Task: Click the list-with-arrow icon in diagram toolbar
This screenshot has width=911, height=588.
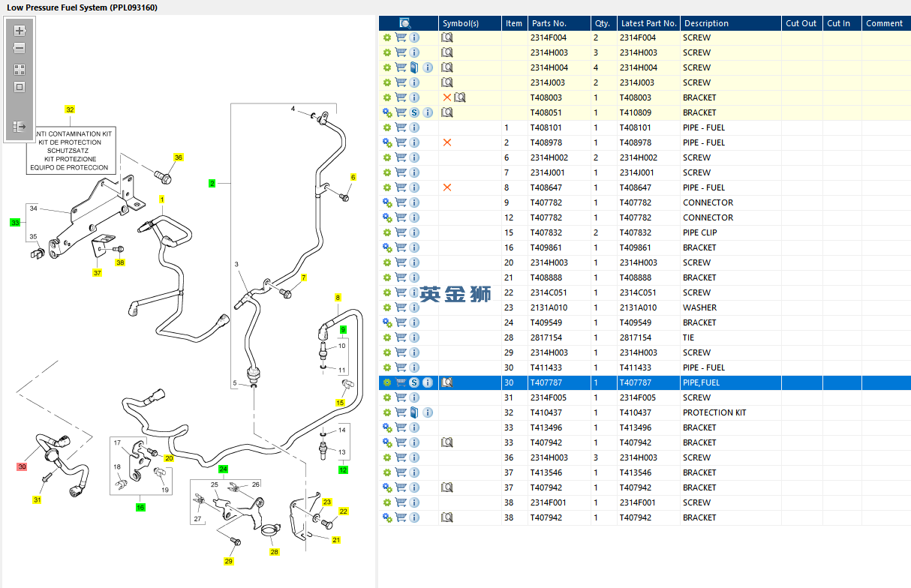Action: [20, 127]
